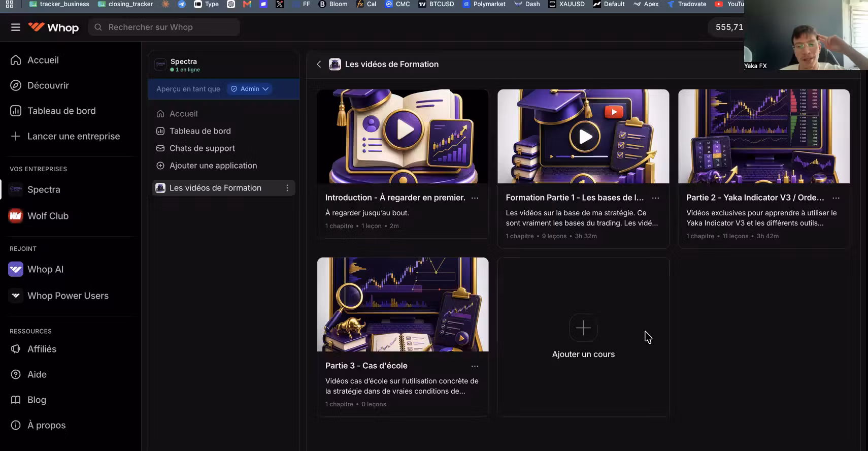This screenshot has height=451, width=868.
Task: Open the Tradovate bookmark
Action: 687,4
